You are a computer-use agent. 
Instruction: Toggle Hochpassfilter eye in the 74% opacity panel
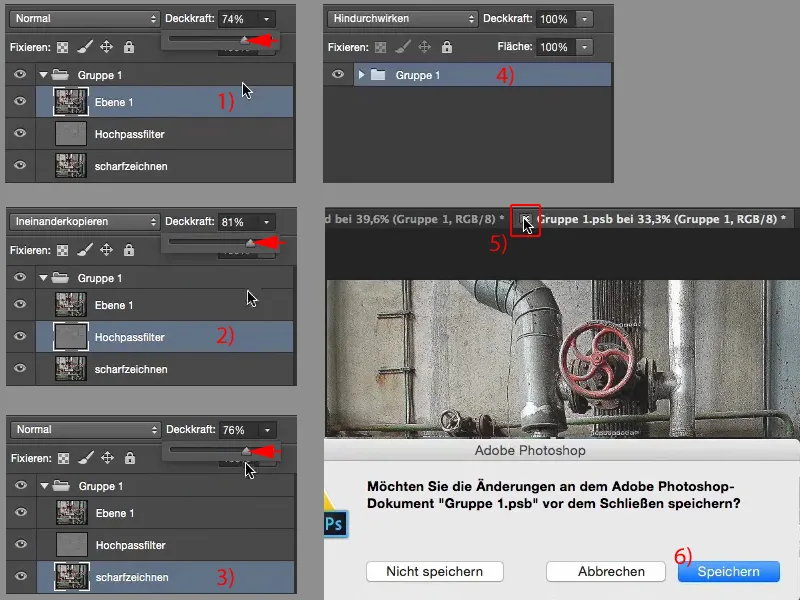[20, 133]
